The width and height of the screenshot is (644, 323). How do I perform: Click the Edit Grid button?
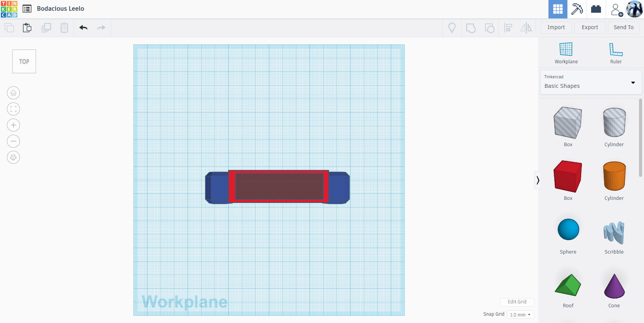[x=517, y=302]
